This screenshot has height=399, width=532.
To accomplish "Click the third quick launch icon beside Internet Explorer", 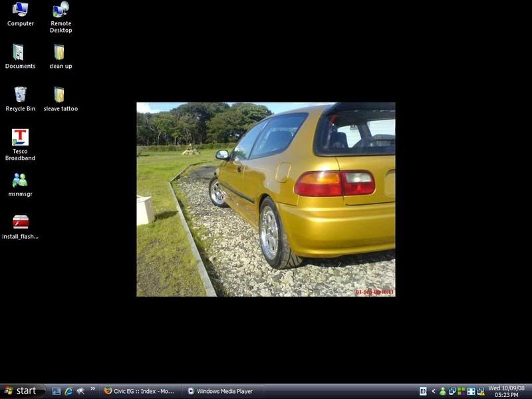I will (80, 391).
